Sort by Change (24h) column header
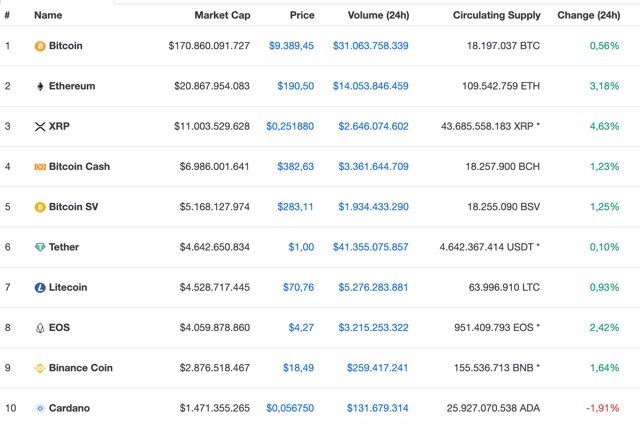 (589, 15)
